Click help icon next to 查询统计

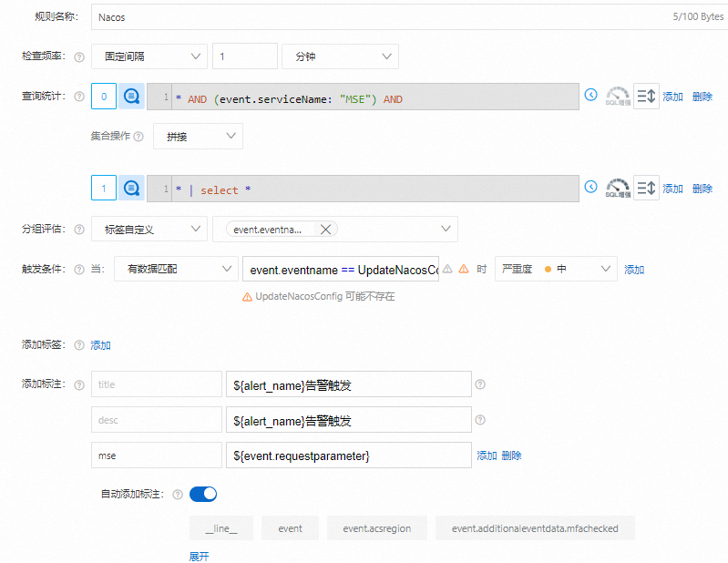(79, 97)
